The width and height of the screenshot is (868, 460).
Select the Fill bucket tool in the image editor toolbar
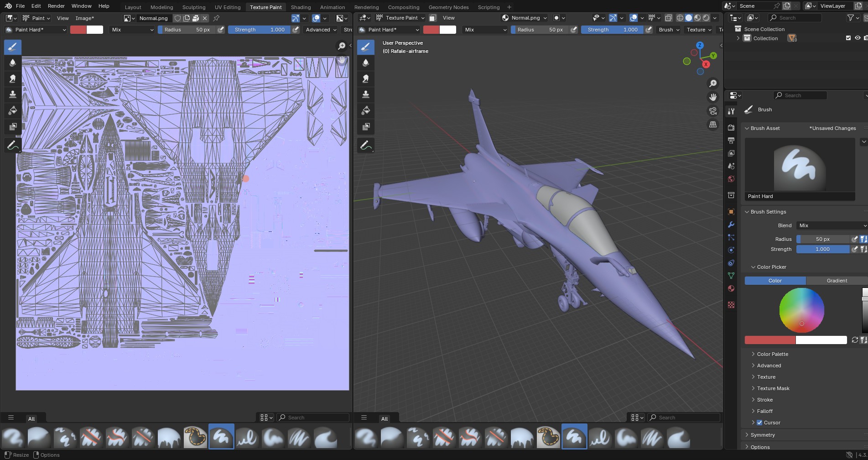tap(12, 110)
